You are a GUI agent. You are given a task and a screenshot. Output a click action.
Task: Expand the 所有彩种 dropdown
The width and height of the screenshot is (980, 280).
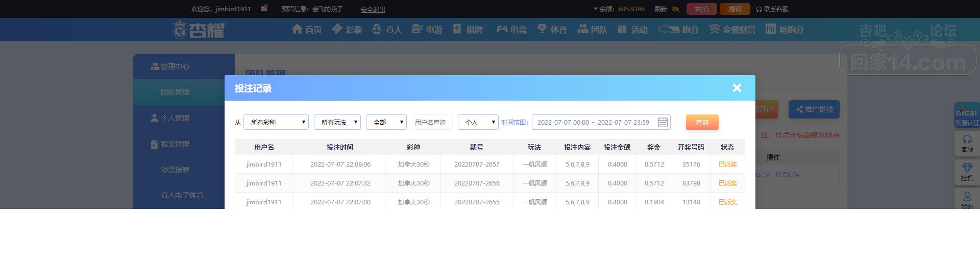coord(276,123)
